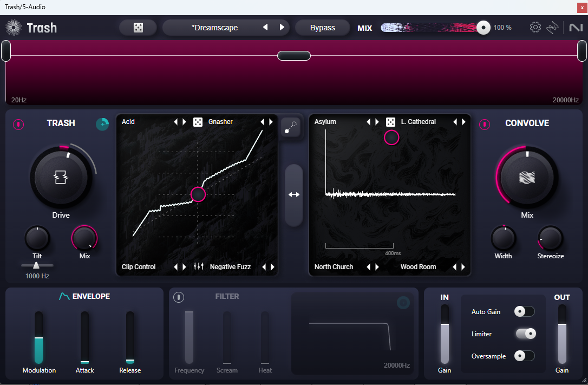Toggle the TRASH module power button
The height and width of the screenshot is (385, 588).
click(18, 125)
